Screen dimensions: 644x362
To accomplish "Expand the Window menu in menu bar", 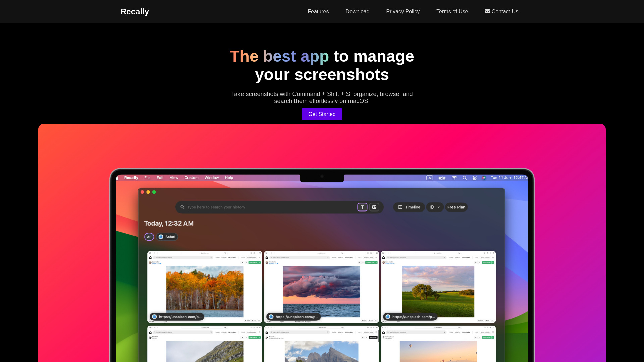I will [x=211, y=177].
